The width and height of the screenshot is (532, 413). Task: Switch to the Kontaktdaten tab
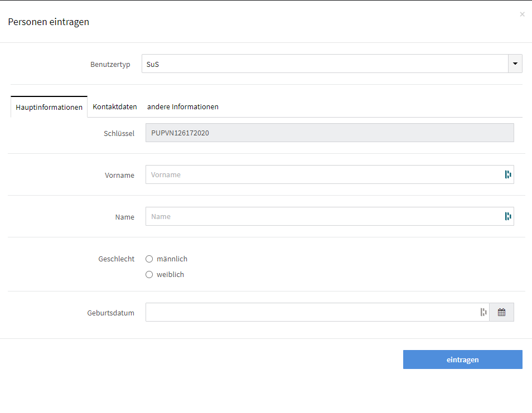coord(115,107)
